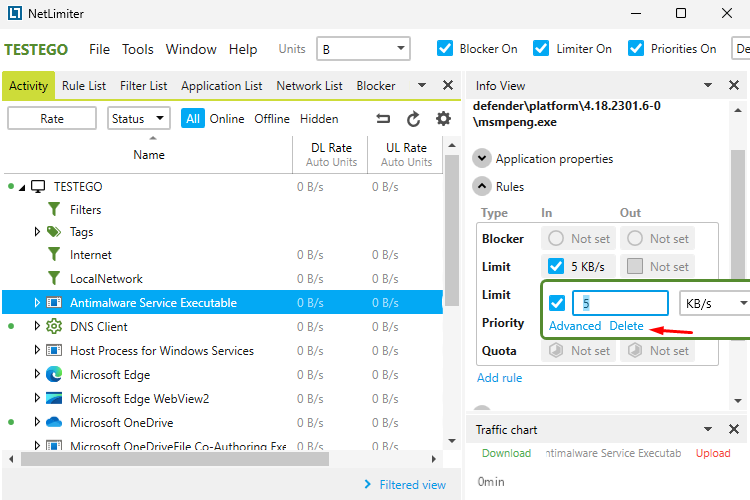Toggle Limiter On checkbox

click(541, 49)
